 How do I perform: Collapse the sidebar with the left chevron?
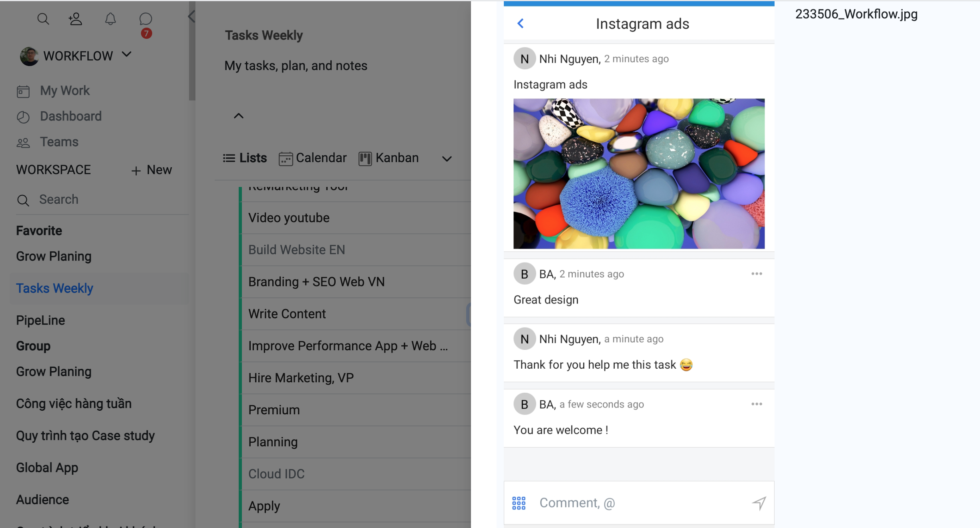191,16
